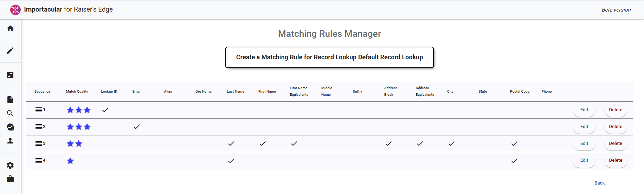This screenshot has width=644, height=194.
Task: Click the document file icon in sidebar
Action: click(10, 100)
